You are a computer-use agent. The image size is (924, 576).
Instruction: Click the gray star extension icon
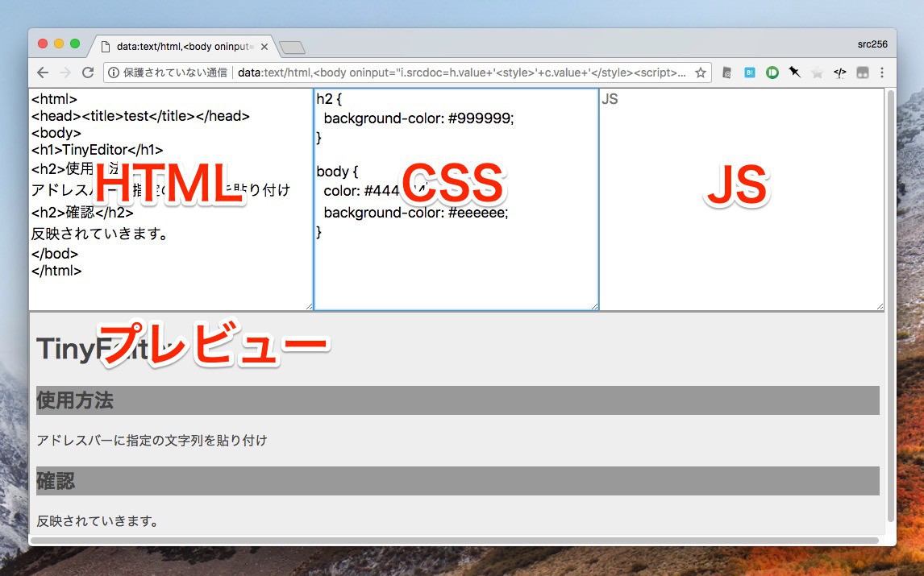tap(817, 73)
